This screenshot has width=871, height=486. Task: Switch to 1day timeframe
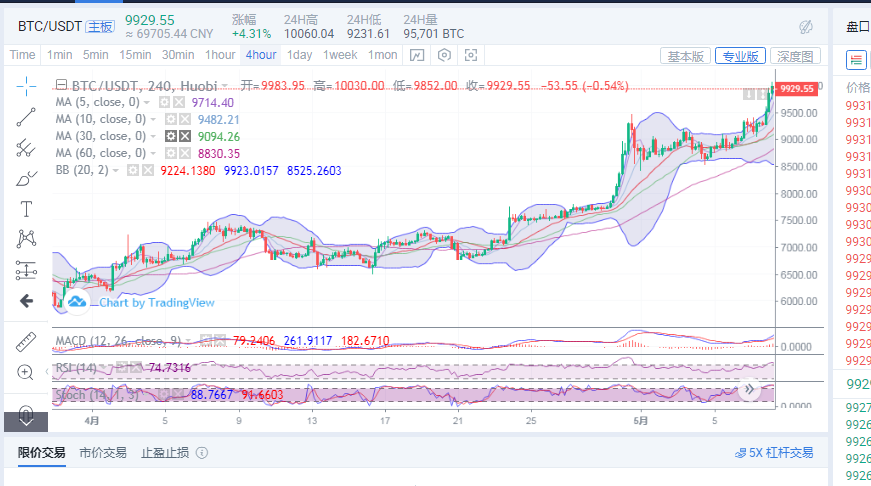(x=299, y=55)
